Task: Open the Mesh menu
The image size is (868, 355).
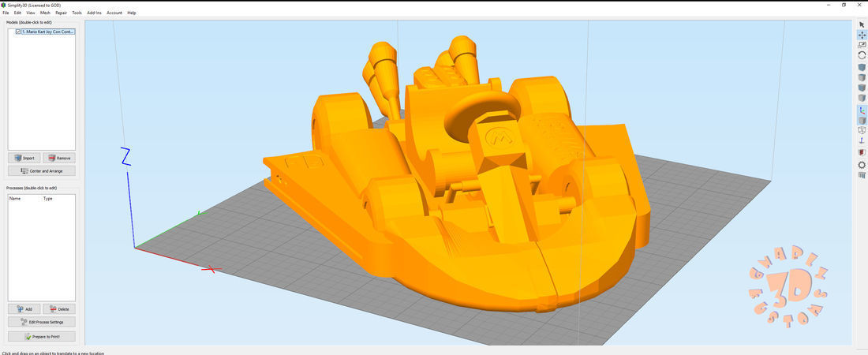Action: (45, 13)
